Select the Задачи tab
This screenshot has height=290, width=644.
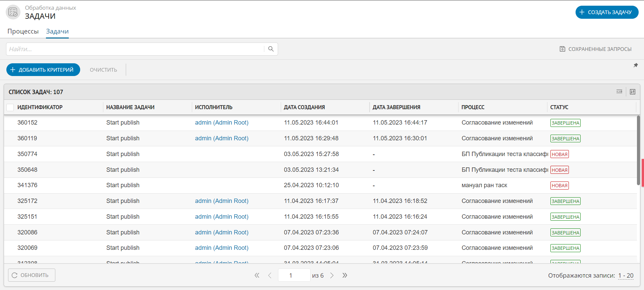click(x=57, y=31)
